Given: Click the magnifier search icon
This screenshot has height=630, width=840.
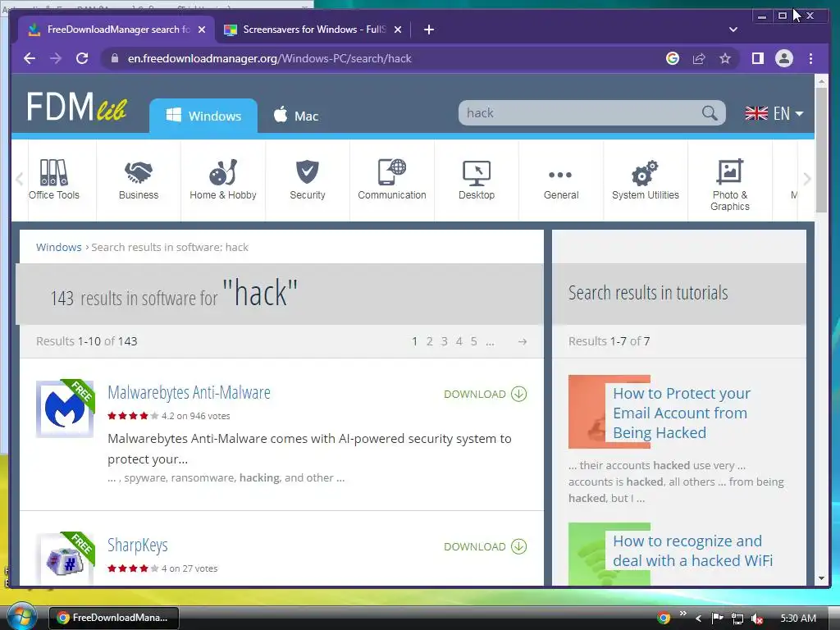Looking at the screenshot, I should pos(710,113).
